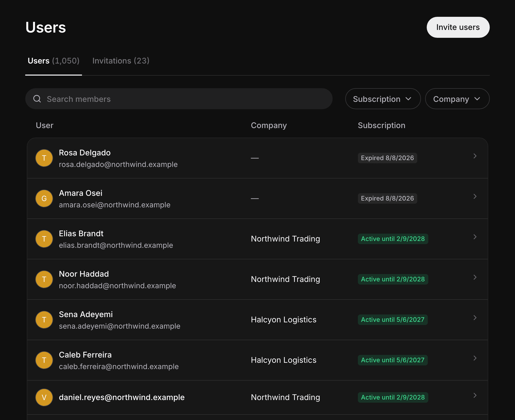Select the name Elias Brandt
The image size is (515, 420).
[81, 234]
